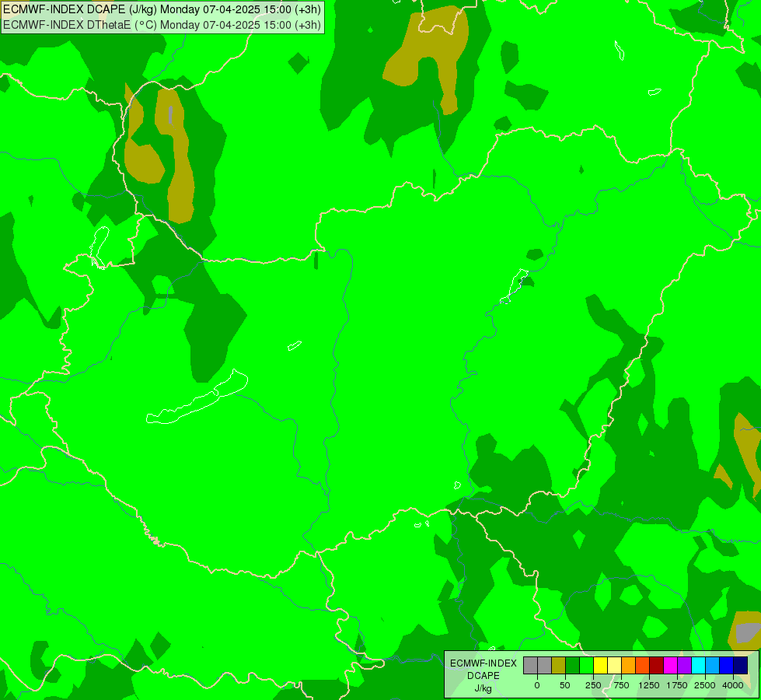Pick the red-orange swatch before 1250
This screenshot has height=700, width=761.
coord(643,665)
